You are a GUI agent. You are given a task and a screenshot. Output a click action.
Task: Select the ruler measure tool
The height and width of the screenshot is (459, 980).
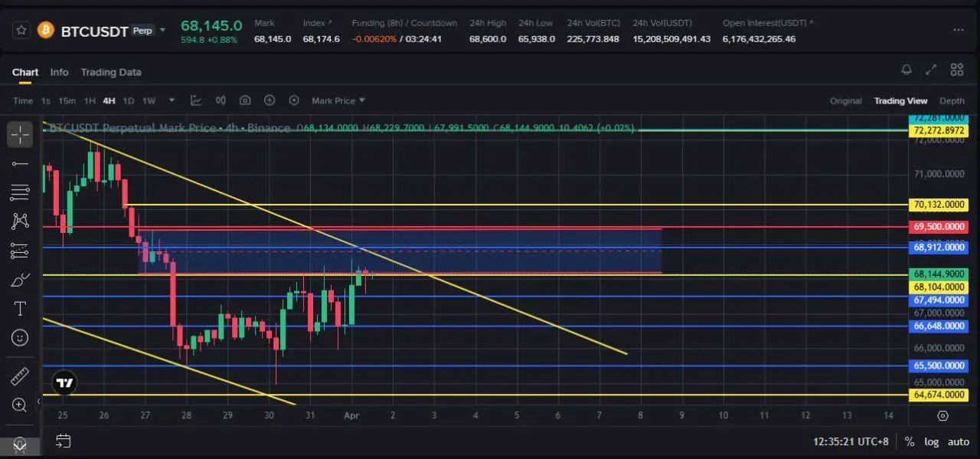tap(20, 375)
